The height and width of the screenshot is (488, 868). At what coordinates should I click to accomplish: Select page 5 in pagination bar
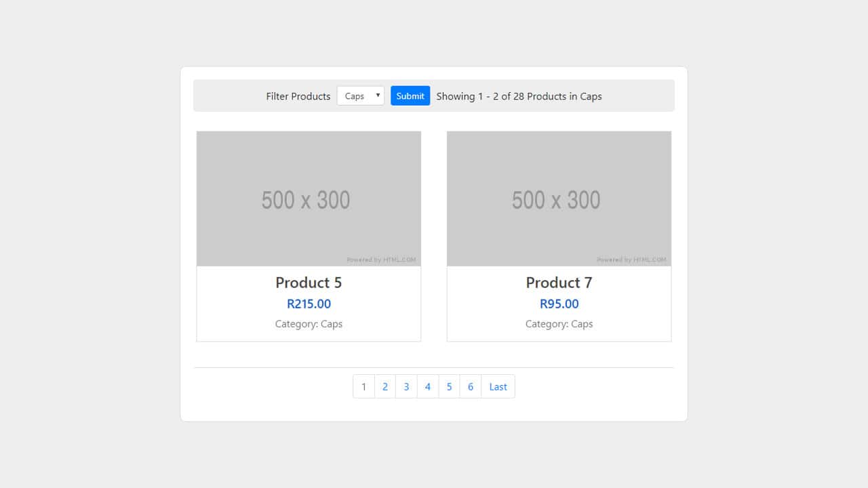[449, 386]
